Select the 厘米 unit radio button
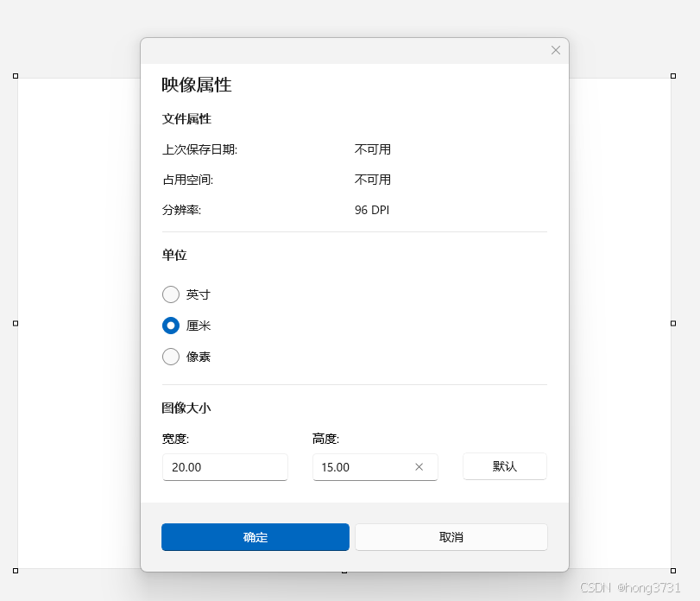 (x=171, y=326)
